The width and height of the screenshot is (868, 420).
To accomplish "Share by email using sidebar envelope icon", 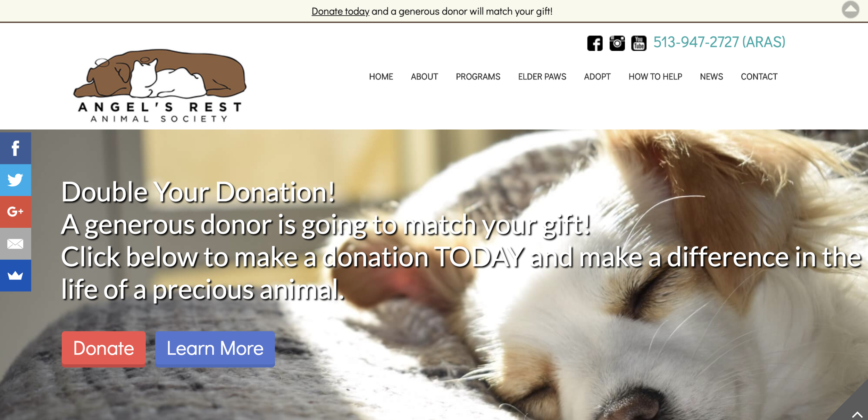I will (x=15, y=244).
